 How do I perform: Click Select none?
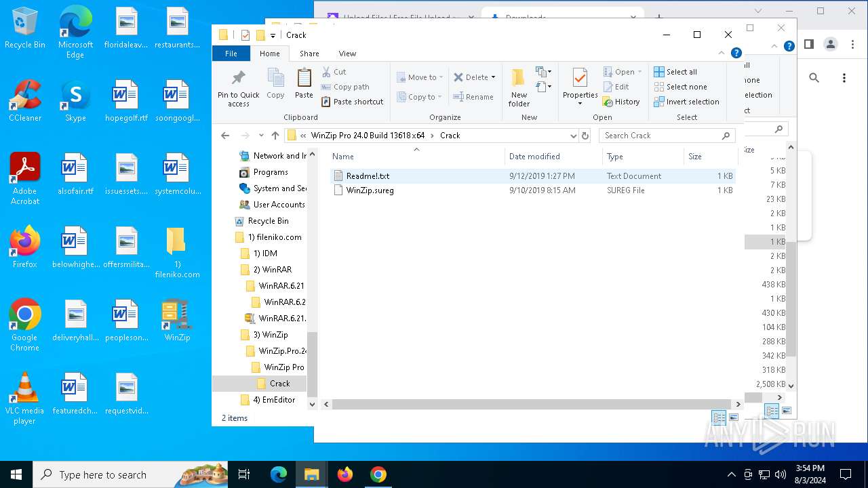[x=680, y=87]
